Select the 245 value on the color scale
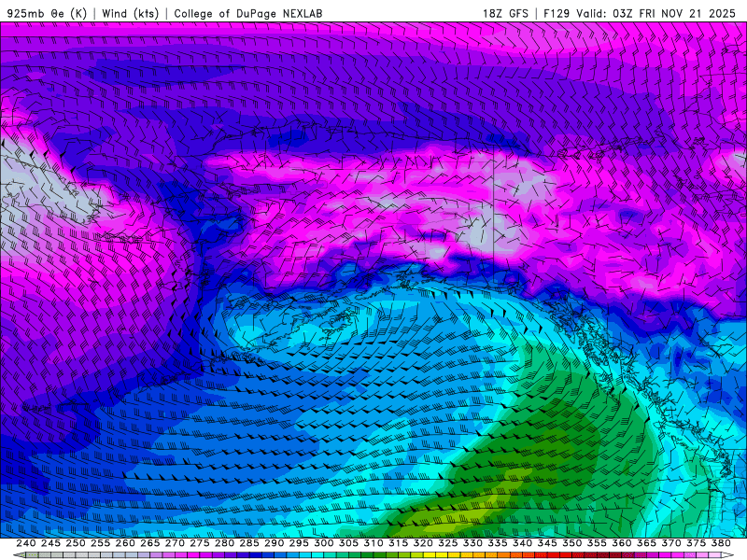Screen dimensions: 747x560 point(50,543)
